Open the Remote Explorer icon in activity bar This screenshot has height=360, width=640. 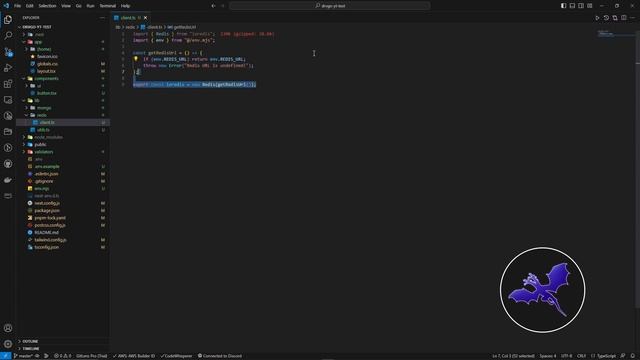pos(8,100)
